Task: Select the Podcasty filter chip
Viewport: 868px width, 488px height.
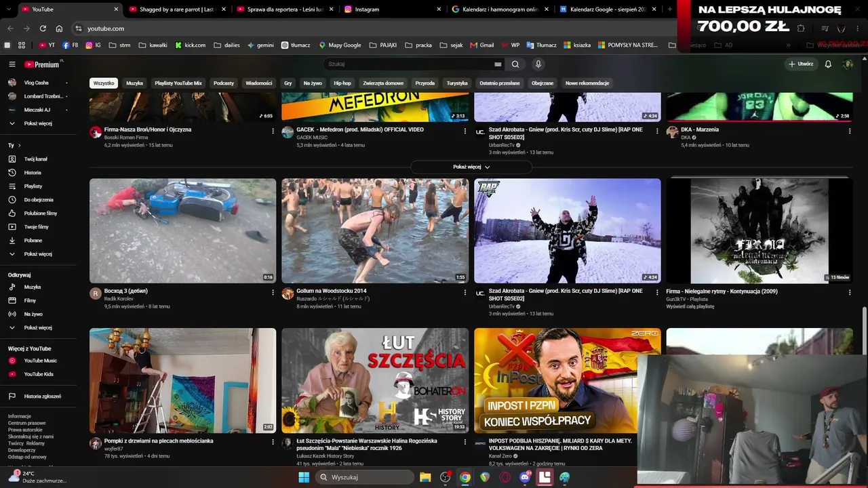Action: tap(224, 83)
